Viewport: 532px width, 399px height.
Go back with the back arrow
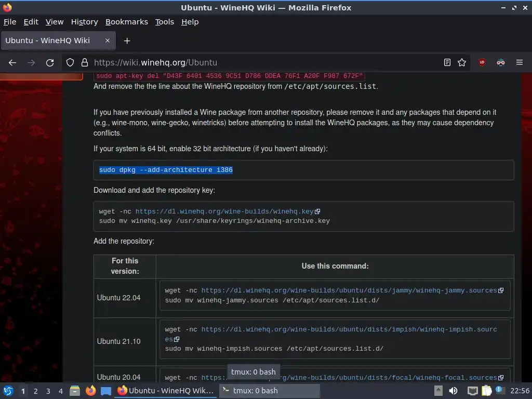pos(12,62)
